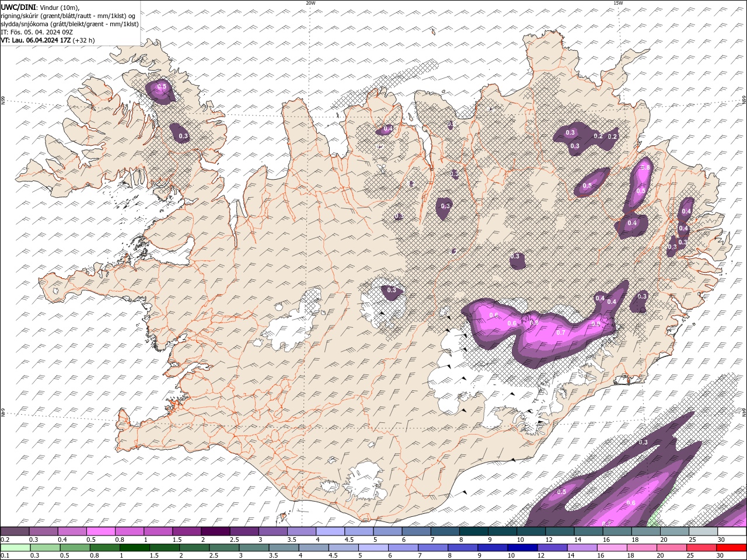Choose the 2 green swatch in lower legend row

194,548
